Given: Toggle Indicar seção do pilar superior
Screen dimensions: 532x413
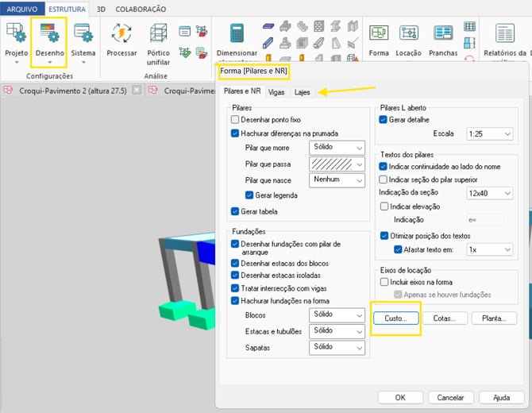Looking at the screenshot, I should coord(383,179).
